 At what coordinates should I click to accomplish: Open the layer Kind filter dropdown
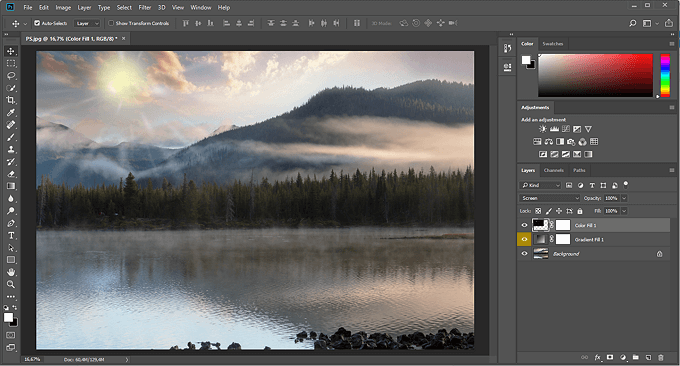541,185
